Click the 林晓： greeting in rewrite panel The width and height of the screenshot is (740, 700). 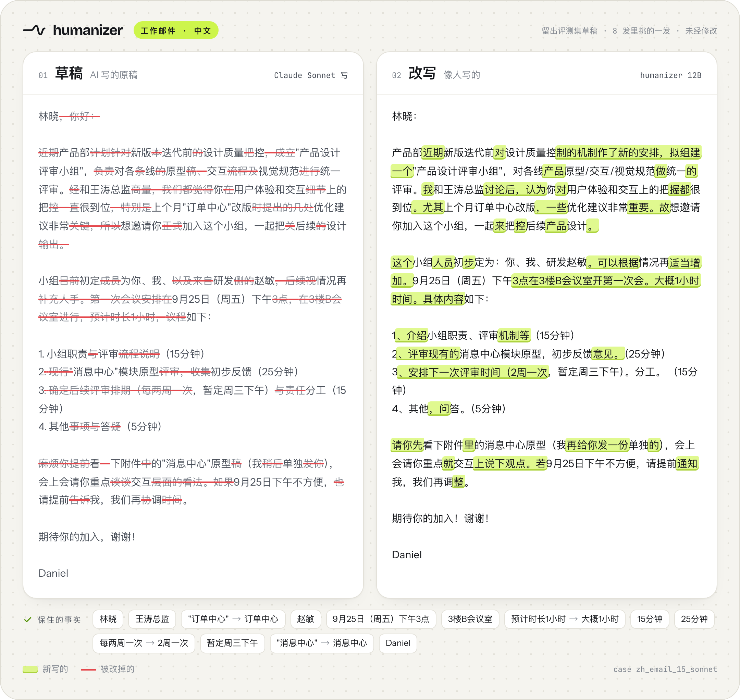pos(405,116)
